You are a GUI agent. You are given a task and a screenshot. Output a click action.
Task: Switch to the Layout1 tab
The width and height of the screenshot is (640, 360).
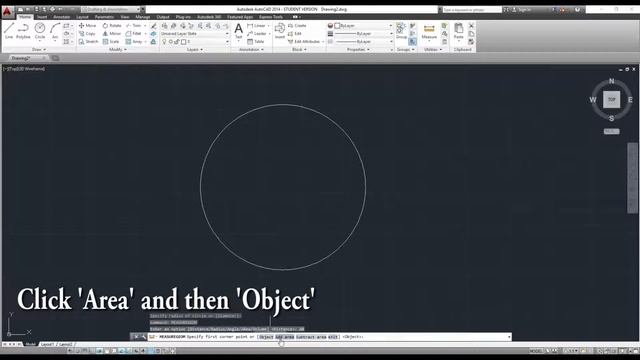coord(47,344)
